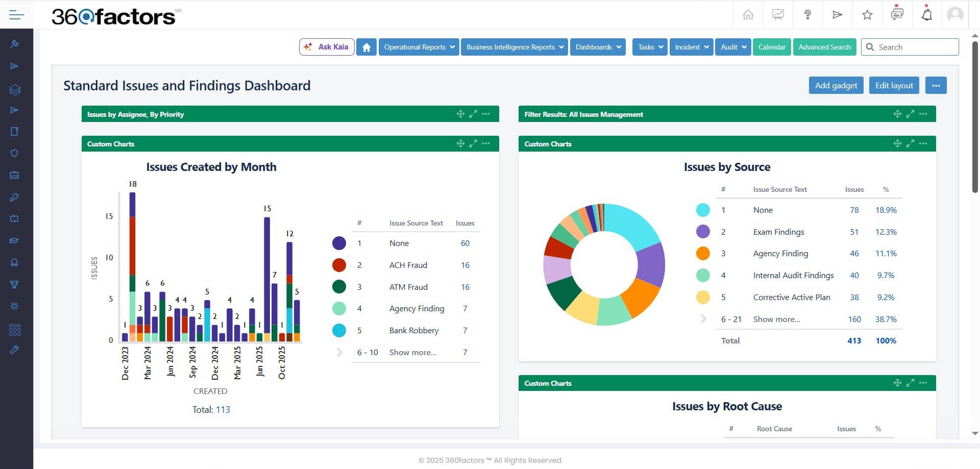Image resolution: width=980 pixels, height=469 pixels.
Task: Open the stacked layers icon in sidebar
Action: [15, 90]
